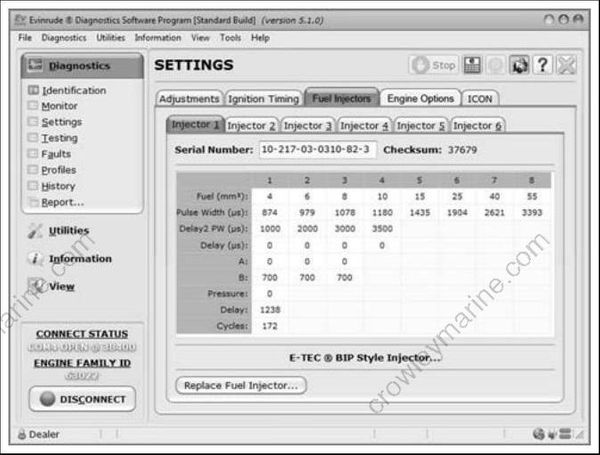Click the greyed circular icon beside the disk icon
The height and width of the screenshot is (455, 600).
[x=496, y=65]
